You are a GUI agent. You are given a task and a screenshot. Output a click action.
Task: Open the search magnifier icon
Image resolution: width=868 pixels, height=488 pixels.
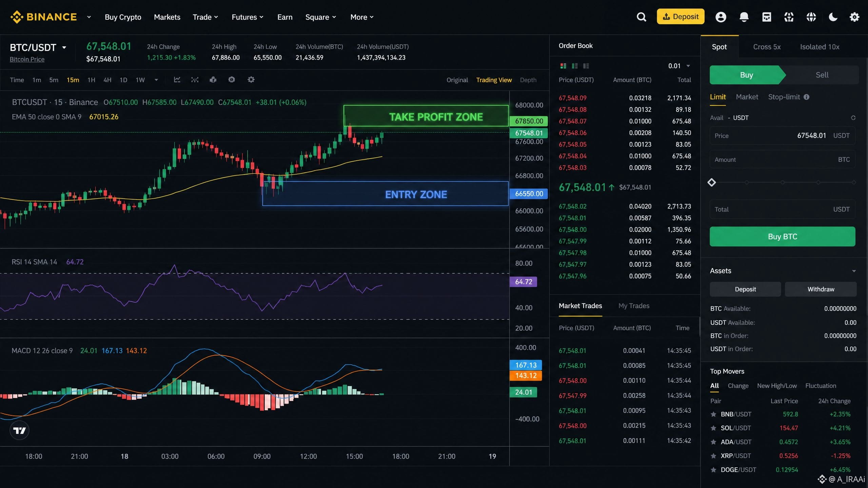pos(641,17)
